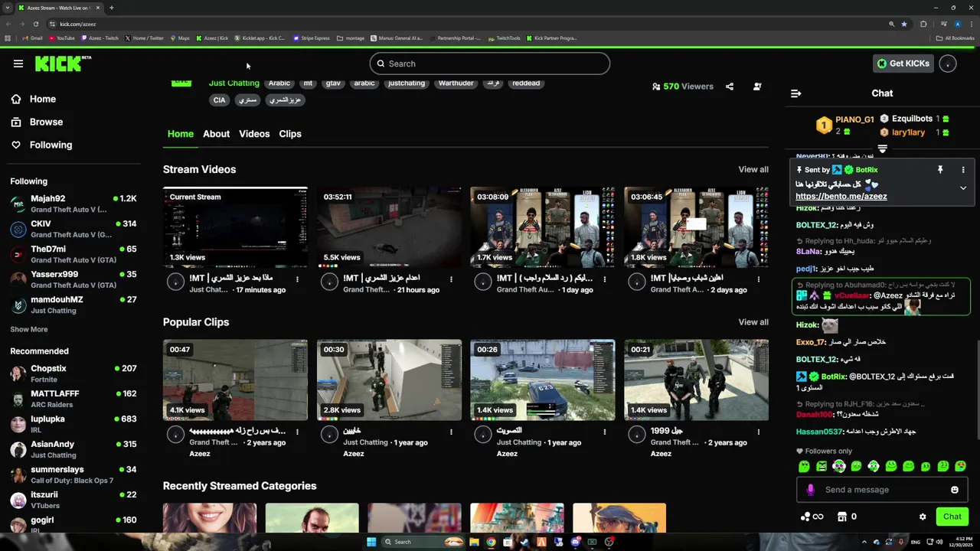Image resolution: width=980 pixels, height=551 pixels.
Task: Open File Explorer from the taskbar
Action: click(474, 542)
